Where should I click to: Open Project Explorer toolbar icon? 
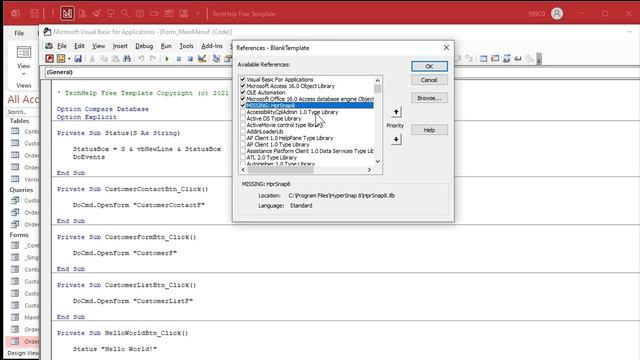(216, 59)
